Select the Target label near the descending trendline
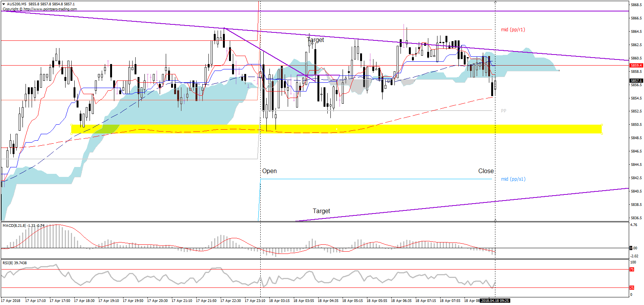 [x=316, y=40]
